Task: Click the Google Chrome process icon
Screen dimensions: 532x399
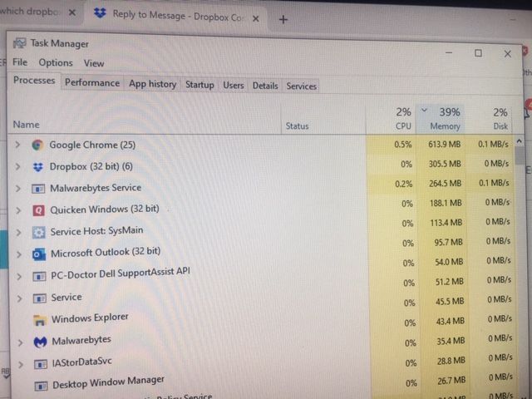Action: pos(37,145)
